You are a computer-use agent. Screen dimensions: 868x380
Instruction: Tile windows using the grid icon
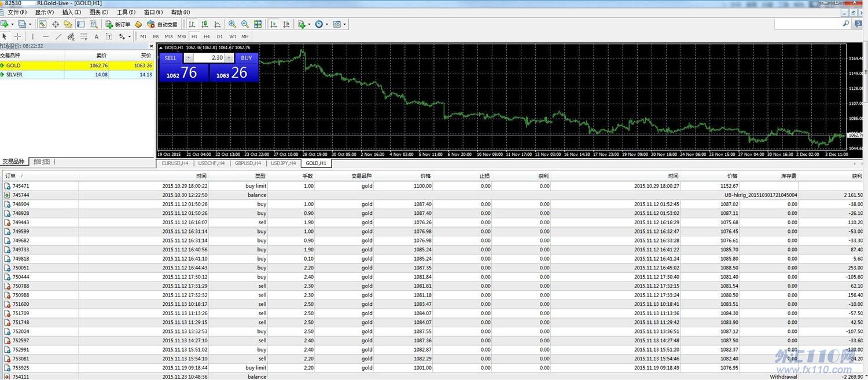(258, 24)
